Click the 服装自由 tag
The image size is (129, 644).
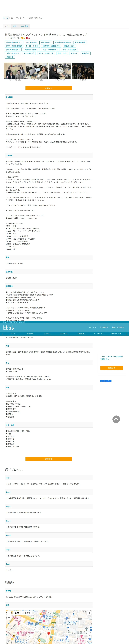85,53
